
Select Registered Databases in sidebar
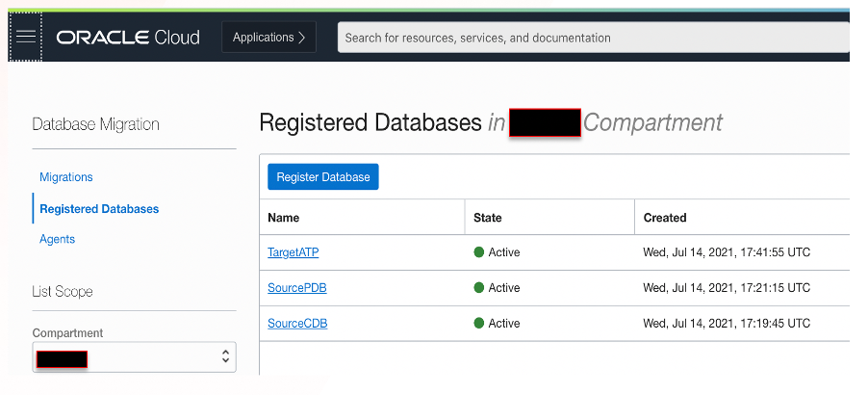pyautogui.click(x=99, y=209)
